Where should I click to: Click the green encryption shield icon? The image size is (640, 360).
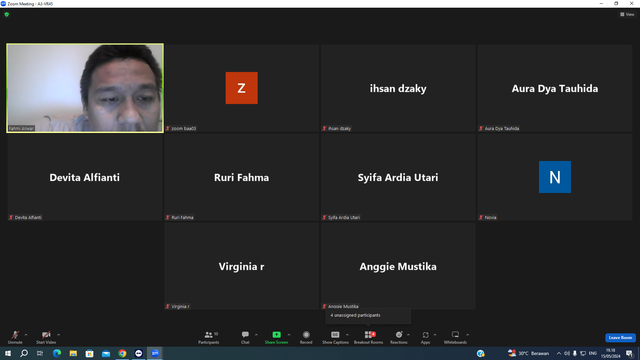(7, 14)
